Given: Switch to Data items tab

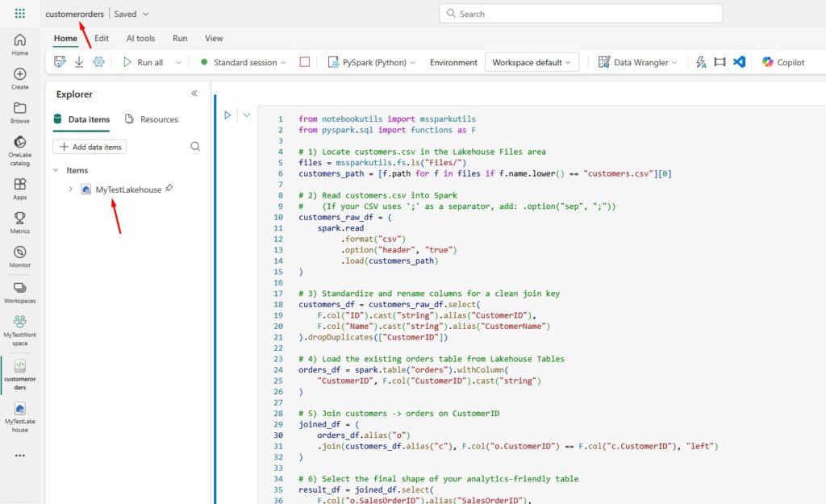Looking at the screenshot, I should (82, 119).
